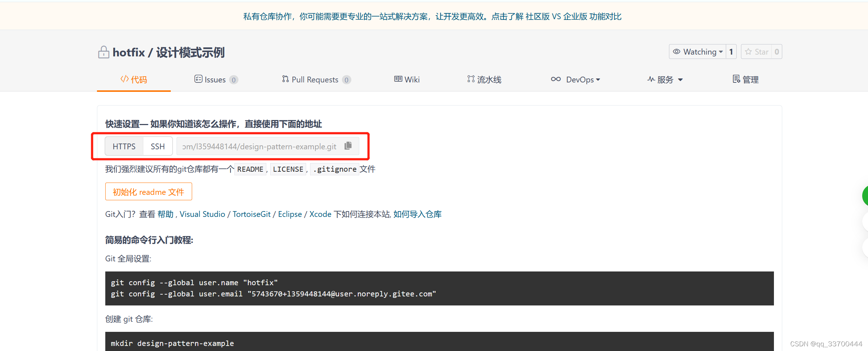This screenshot has height=351, width=868.
Task: Click the 如何导入仓库 link
Action: coord(418,214)
